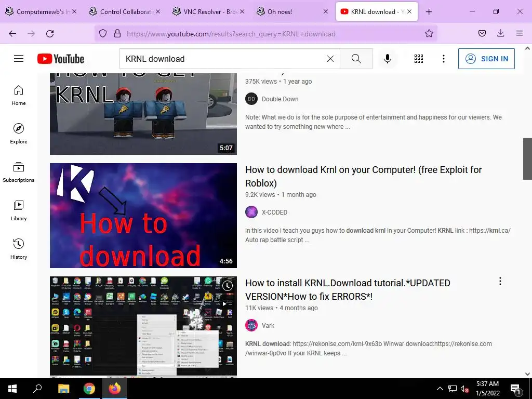This screenshot has height=399, width=532.
Task: Open Explore in sidebar
Action: click(19, 134)
